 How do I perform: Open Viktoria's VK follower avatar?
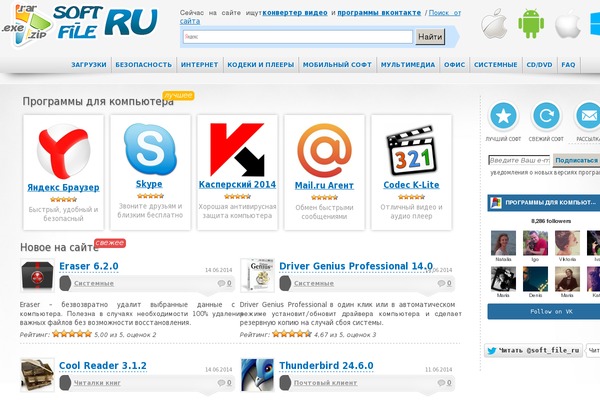(x=567, y=243)
